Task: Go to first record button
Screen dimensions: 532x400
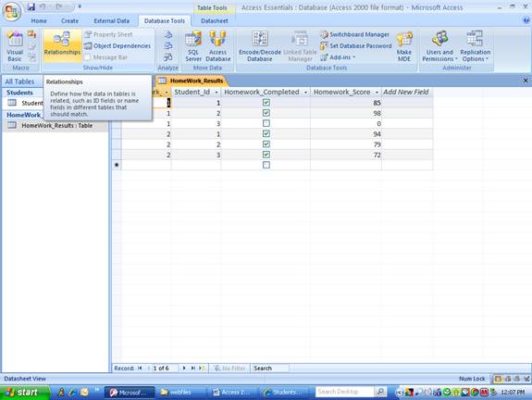Action: tap(140, 369)
